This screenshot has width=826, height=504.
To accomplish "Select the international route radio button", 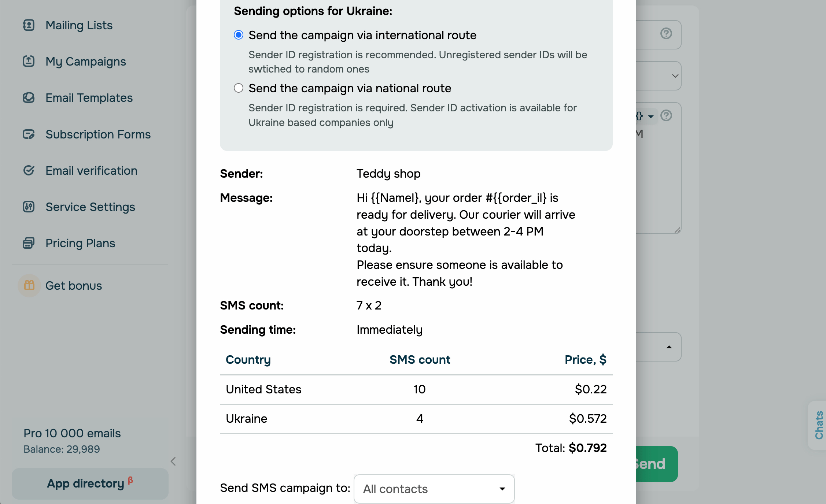I will coord(239,35).
